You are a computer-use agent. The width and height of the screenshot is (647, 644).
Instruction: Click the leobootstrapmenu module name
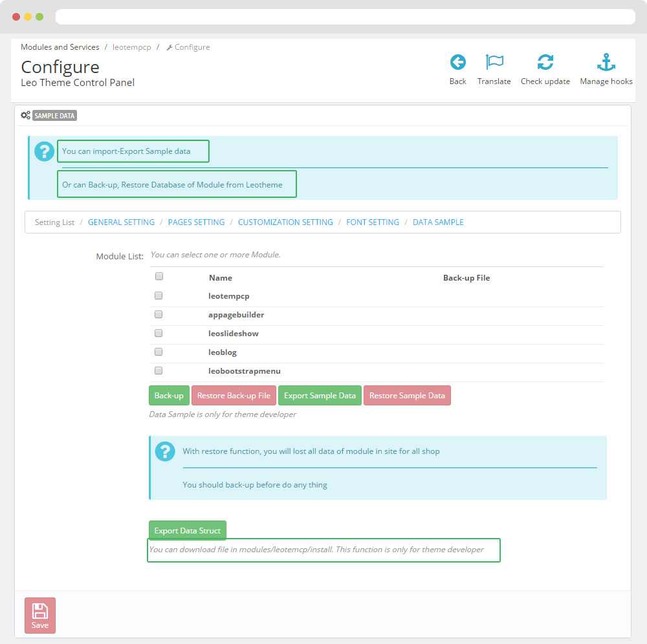245,371
